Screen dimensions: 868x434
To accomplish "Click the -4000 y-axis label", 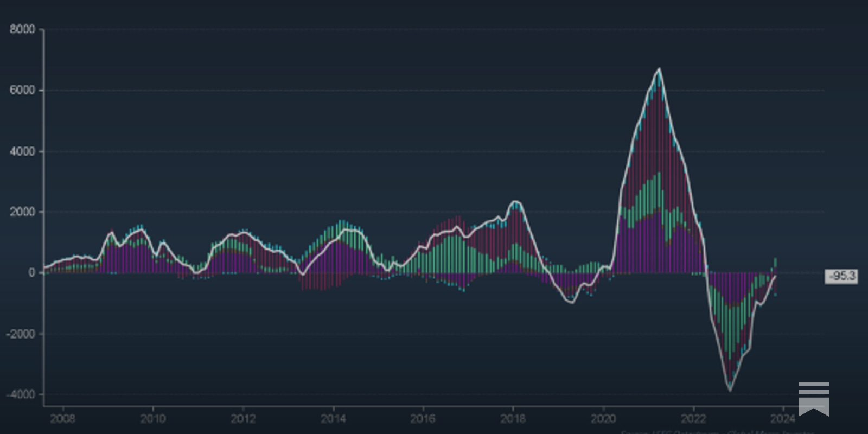I will 21,394.
